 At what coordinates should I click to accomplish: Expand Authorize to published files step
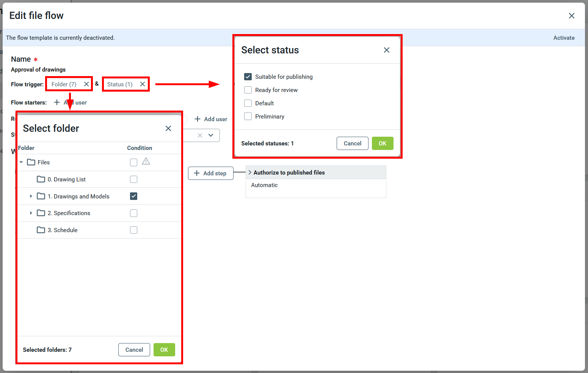click(250, 172)
